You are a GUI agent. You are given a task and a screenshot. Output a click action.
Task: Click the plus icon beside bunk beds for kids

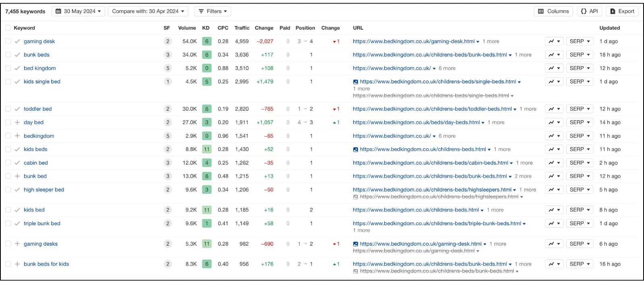click(17, 264)
